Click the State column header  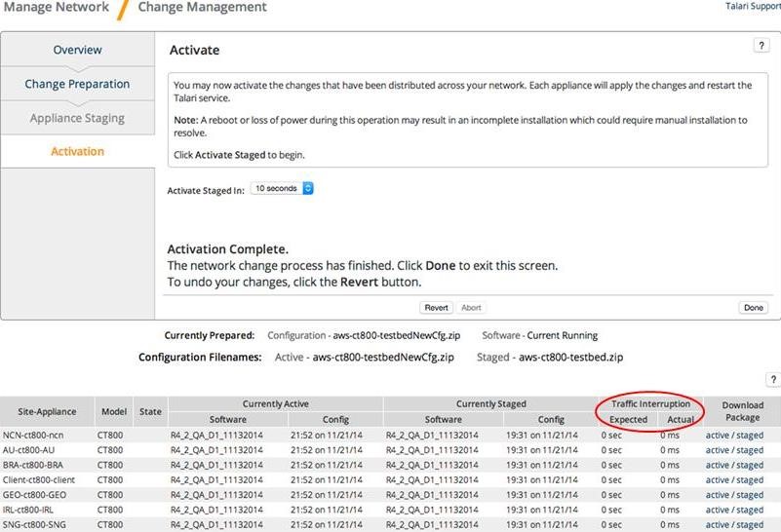(150, 411)
